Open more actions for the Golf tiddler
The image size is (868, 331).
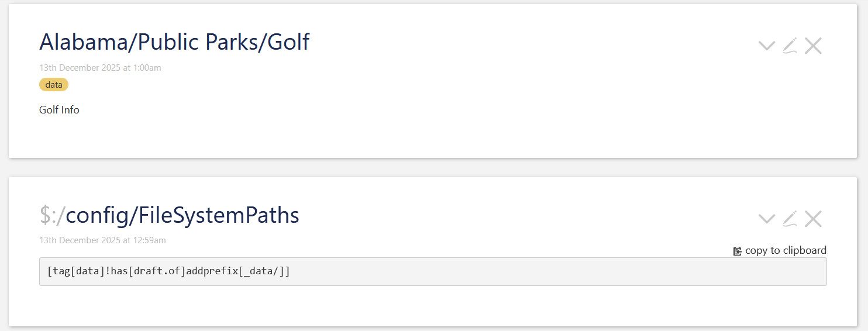766,46
